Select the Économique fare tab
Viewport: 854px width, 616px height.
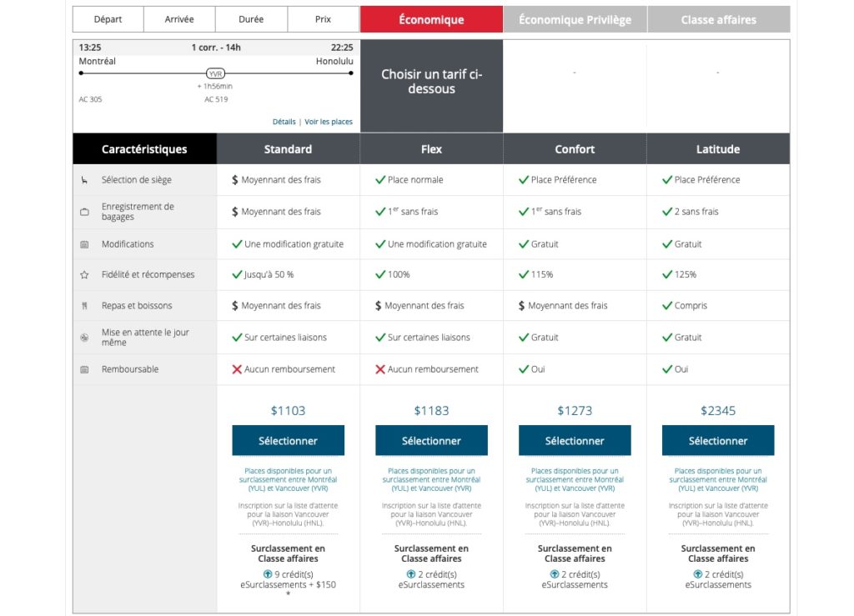pos(431,19)
